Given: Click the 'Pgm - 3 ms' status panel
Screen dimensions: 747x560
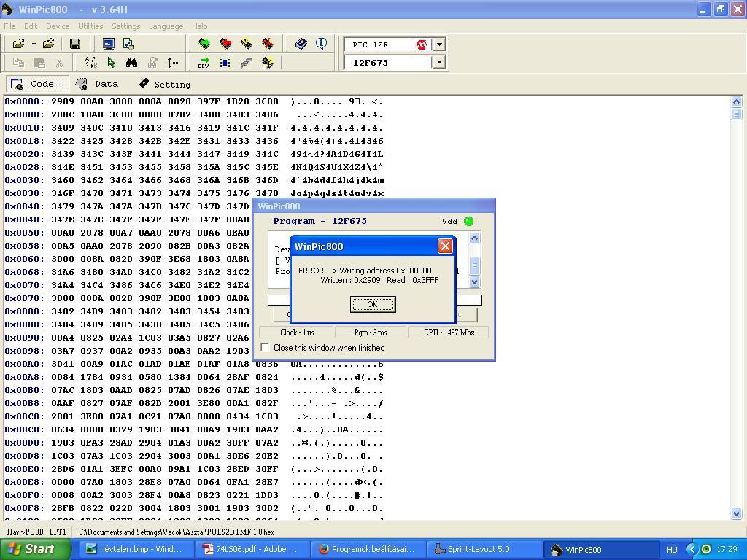Looking at the screenshot, I should click(x=371, y=332).
